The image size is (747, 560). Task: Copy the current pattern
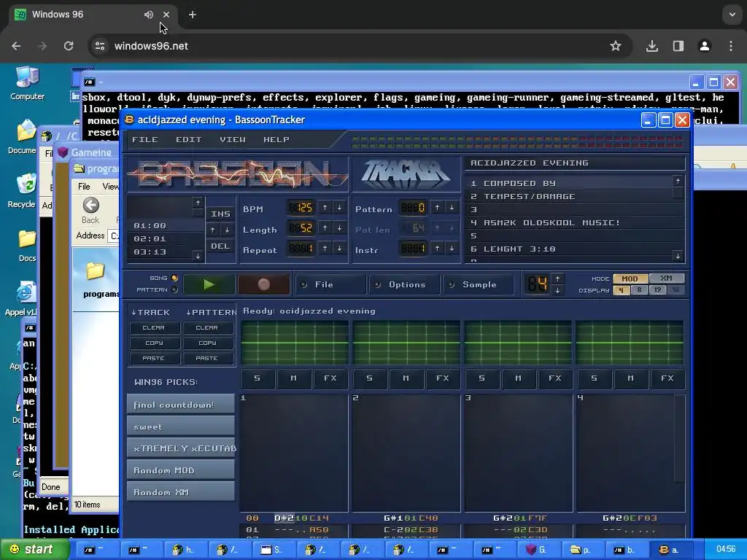pos(206,343)
